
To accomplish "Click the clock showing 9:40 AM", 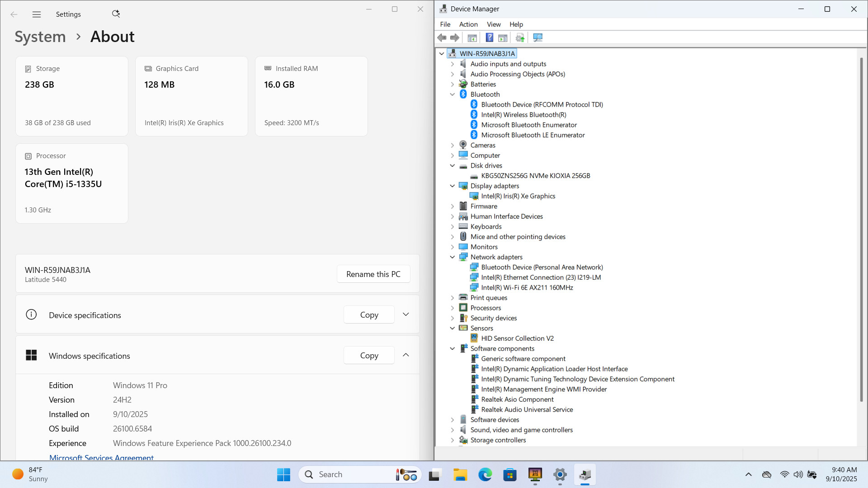I will [842, 474].
